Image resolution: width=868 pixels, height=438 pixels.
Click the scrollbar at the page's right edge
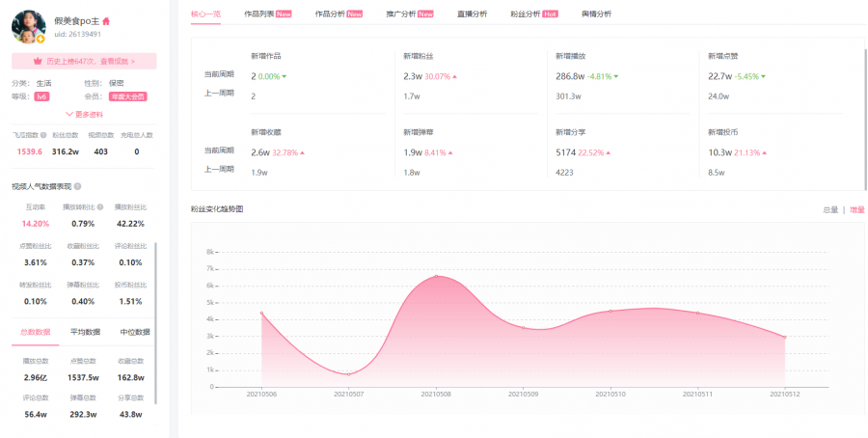pos(866,119)
